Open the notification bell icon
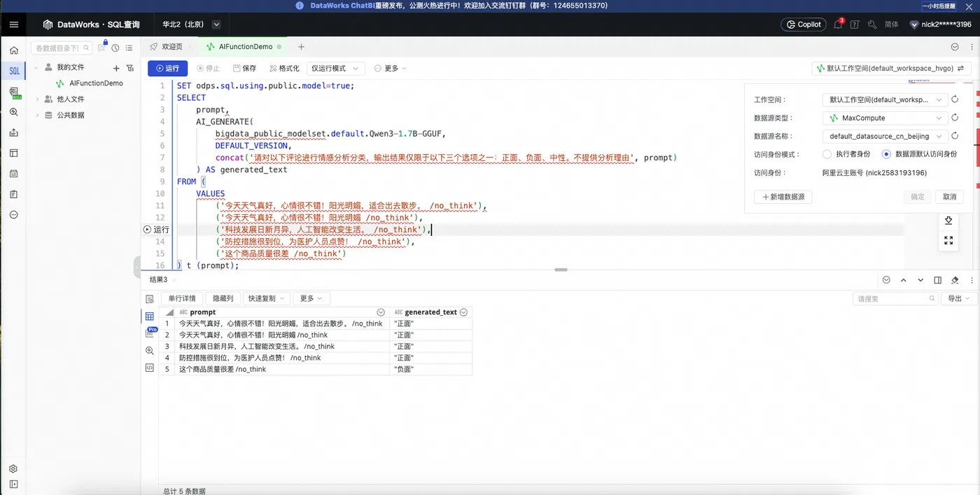This screenshot has width=980, height=495. [x=838, y=25]
